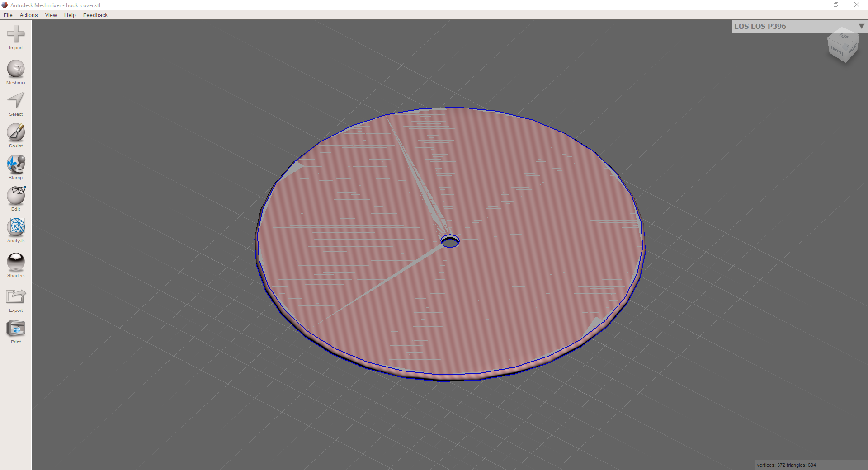Click the Feedback menu item
868x470 pixels.
[x=95, y=15]
